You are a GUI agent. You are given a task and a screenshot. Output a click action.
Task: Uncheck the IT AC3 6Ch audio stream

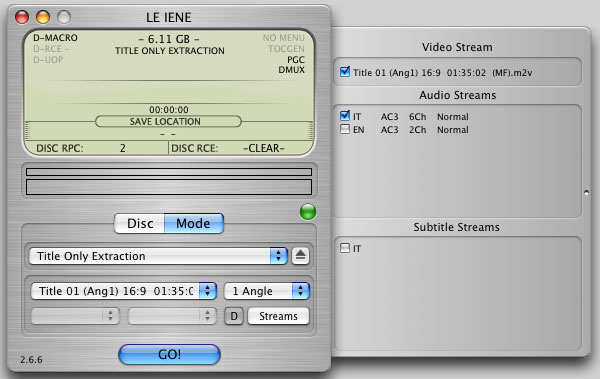tap(345, 116)
